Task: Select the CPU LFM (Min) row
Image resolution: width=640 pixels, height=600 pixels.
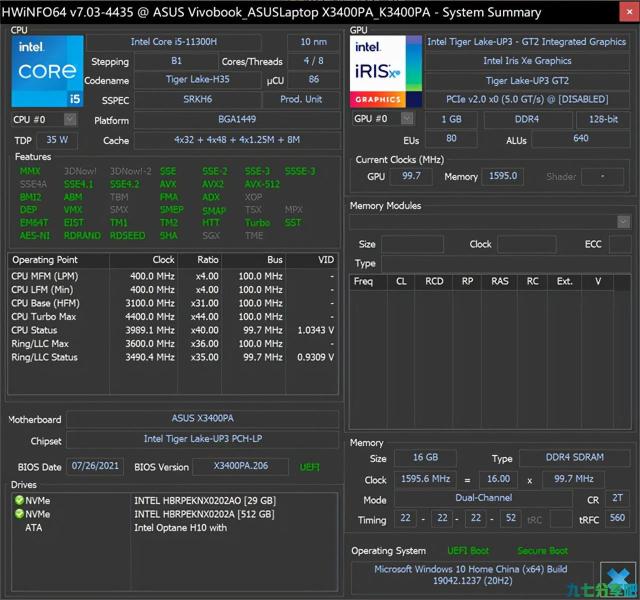Action: (x=173, y=290)
